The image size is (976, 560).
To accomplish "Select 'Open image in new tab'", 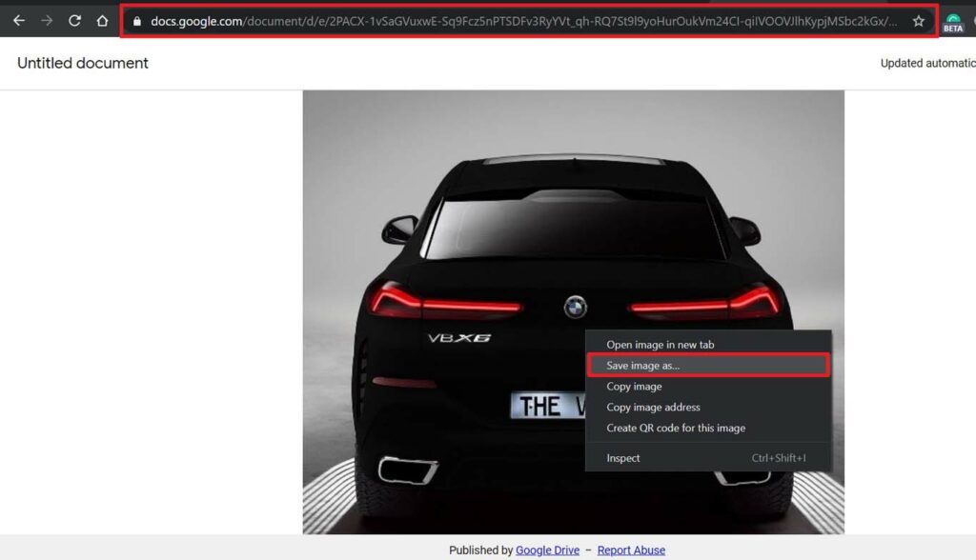I will click(x=660, y=345).
